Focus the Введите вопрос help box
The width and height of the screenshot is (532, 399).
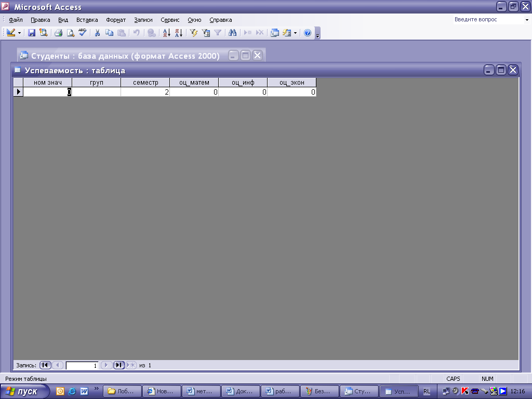pyautogui.click(x=488, y=20)
